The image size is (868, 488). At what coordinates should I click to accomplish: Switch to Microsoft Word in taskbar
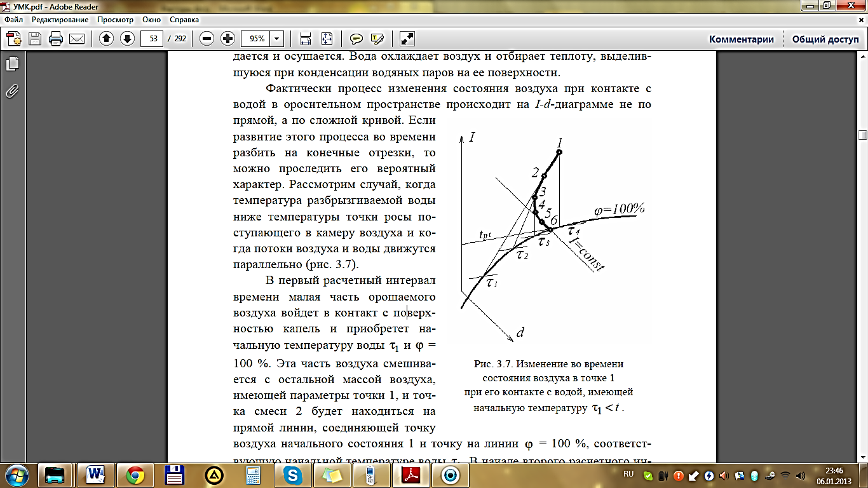[95, 475]
